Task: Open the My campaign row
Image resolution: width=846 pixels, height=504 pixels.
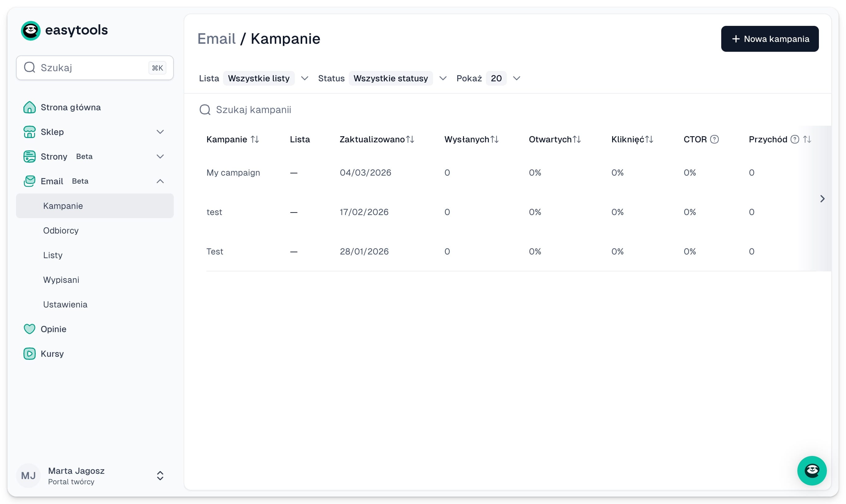Action: point(233,173)
